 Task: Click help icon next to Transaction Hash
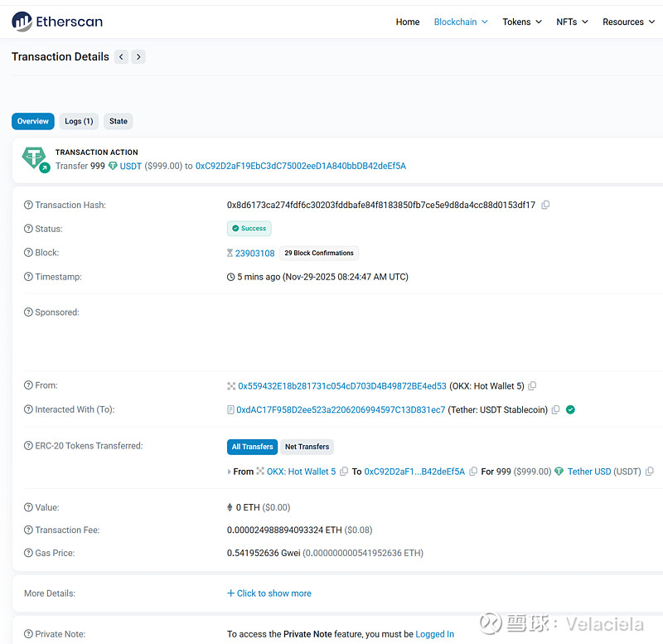28,205
